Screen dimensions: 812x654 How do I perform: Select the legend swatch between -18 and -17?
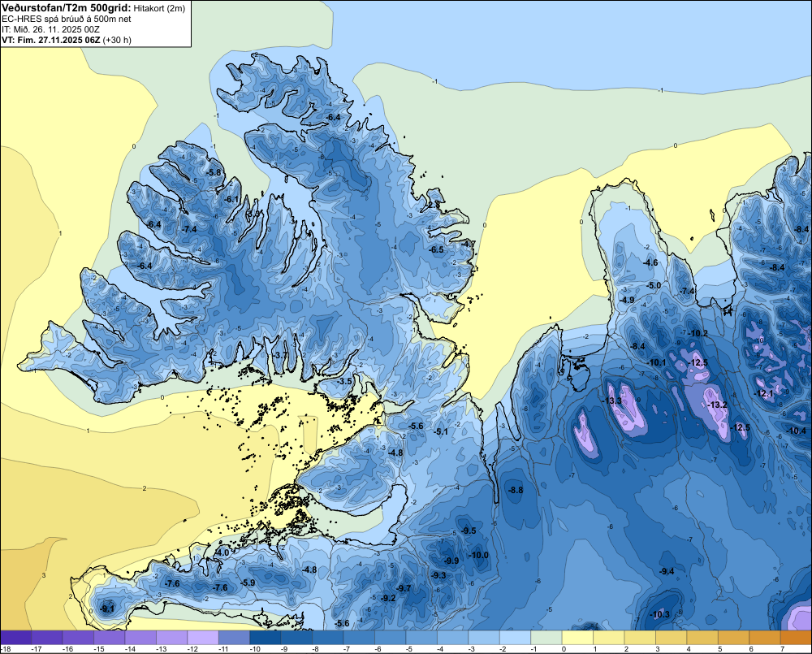pos(16,638)
